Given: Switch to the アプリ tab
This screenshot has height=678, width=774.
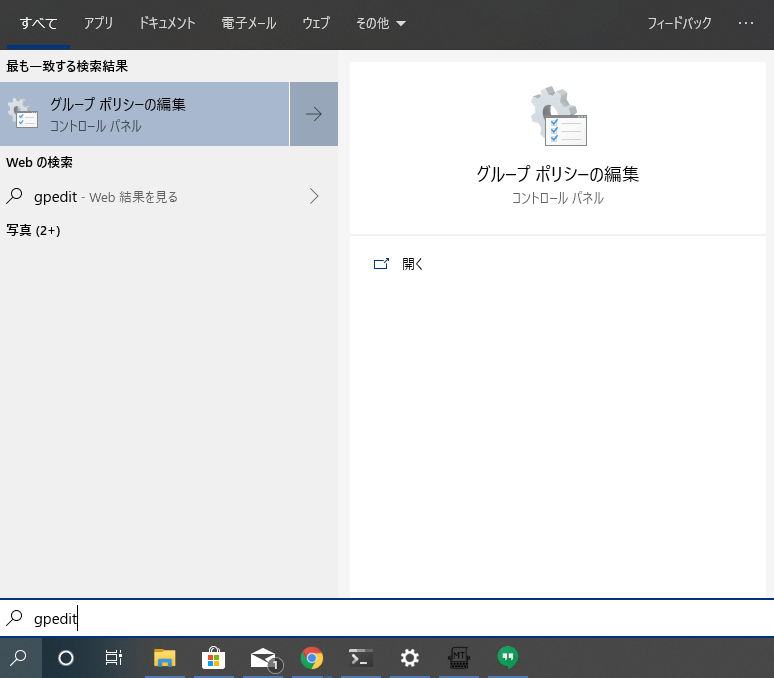Looking at the screenshot, I should coord(98,23).
